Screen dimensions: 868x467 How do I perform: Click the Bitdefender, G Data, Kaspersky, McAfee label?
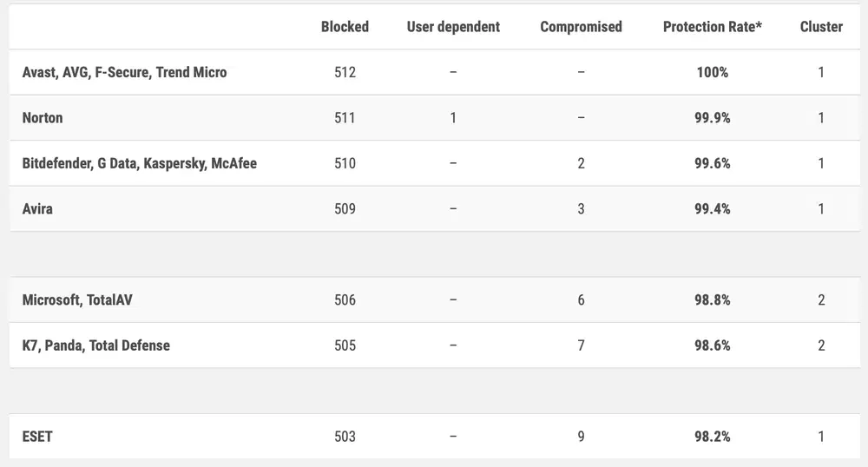pyautogui.click(x=139, y=163)
